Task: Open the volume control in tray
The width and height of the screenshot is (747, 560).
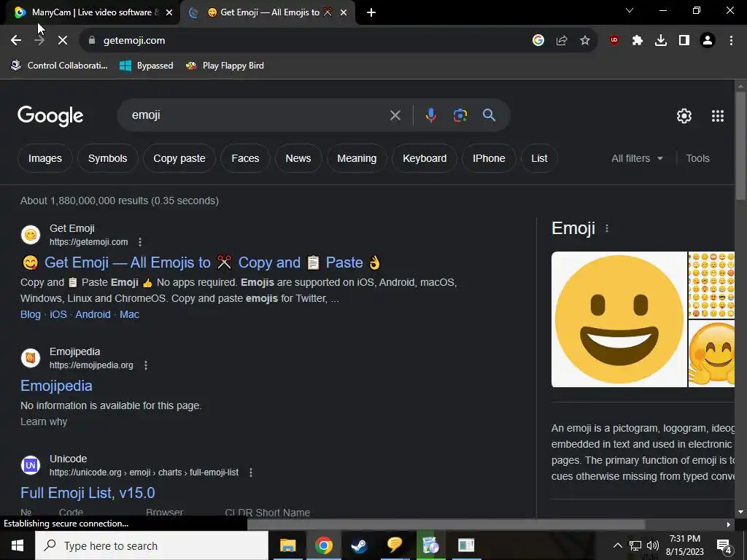Action: (x=653, y=545)
